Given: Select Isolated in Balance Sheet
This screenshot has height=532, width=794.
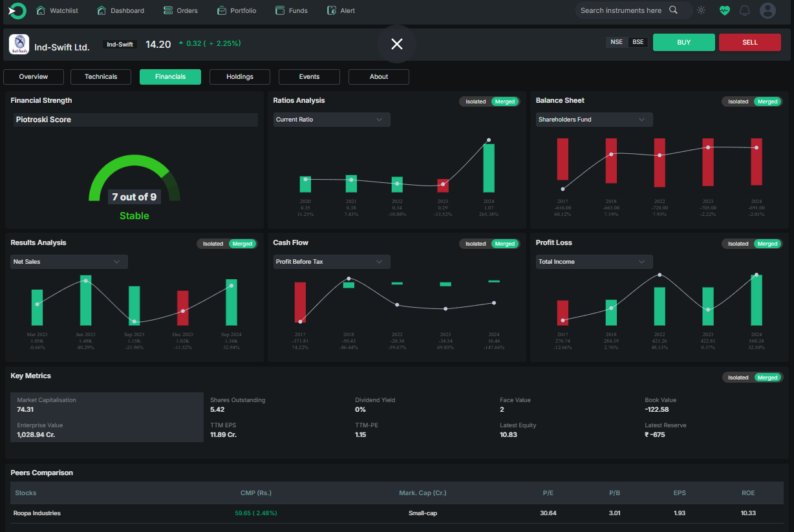Looking at the screenshot, I should pos(738,101).
